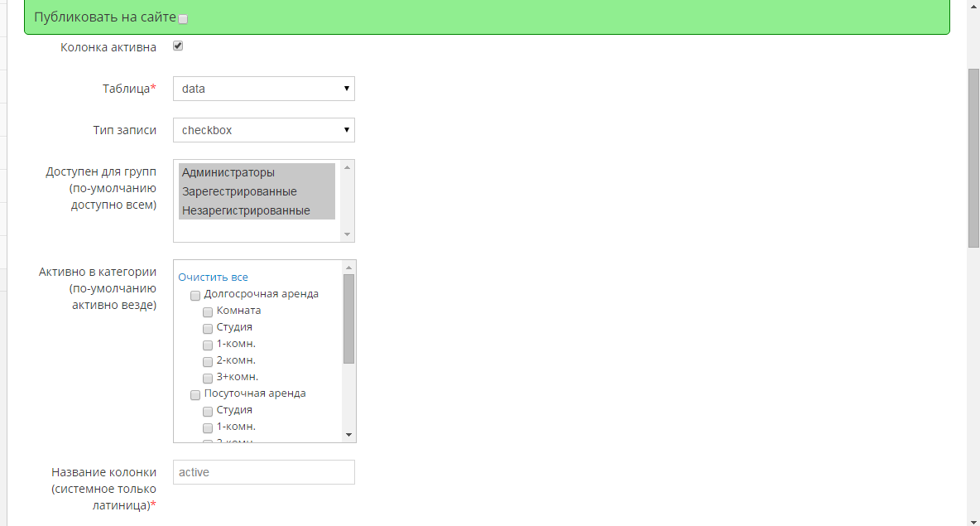Check 'Студия' under Долгосрочная аренда

[x=208, y=328]
